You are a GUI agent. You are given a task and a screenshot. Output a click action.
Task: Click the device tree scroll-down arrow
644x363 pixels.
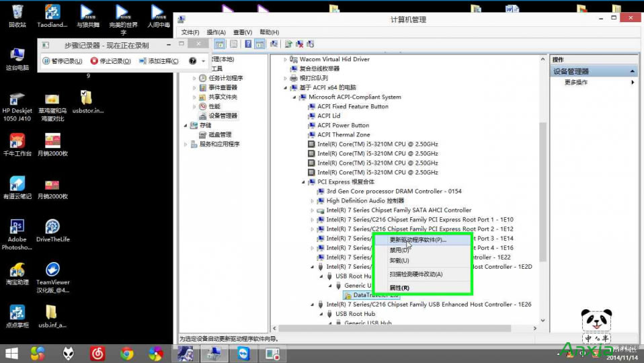click(542, 320)
